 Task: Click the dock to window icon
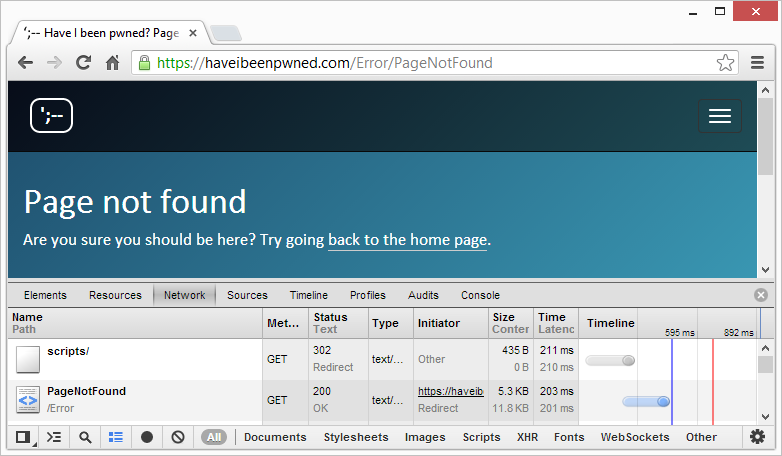pos(23,438)
